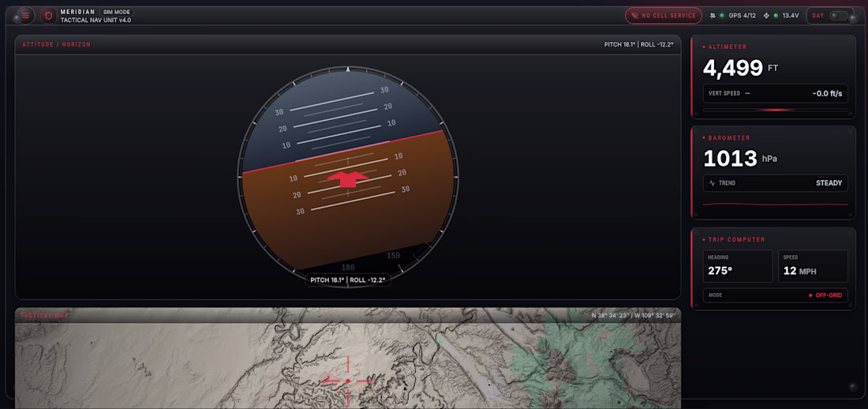Viewport: 868px width, 409px height.
Task: Click the pitch/roll badge below the dial
Action: [348, 280]
